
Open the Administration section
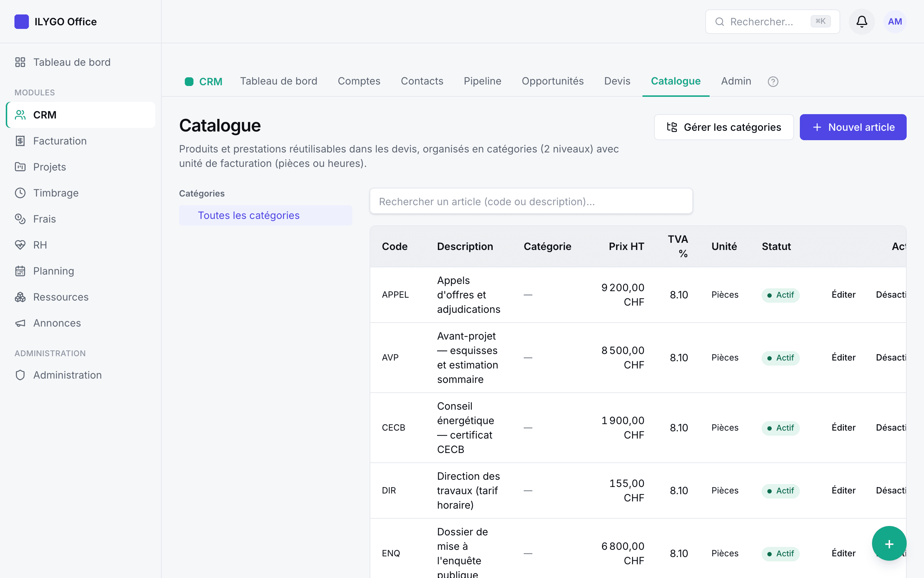(80, 375)
